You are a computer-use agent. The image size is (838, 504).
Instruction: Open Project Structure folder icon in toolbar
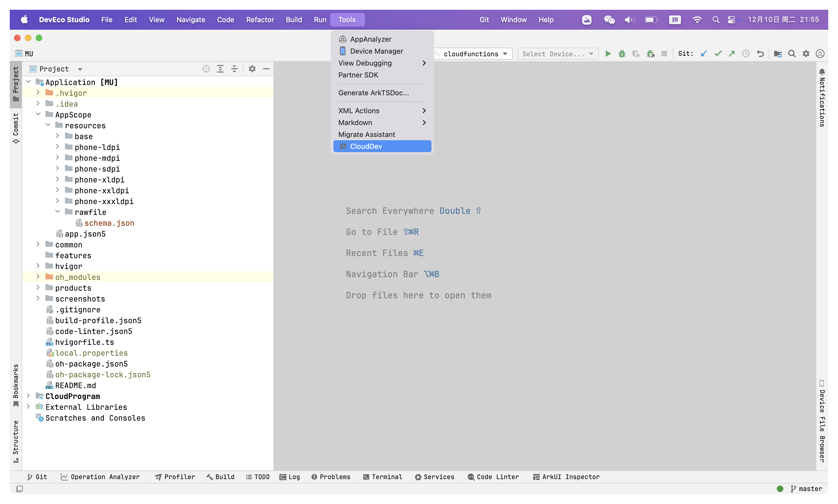pyautogui.click(x=778, y=54)
